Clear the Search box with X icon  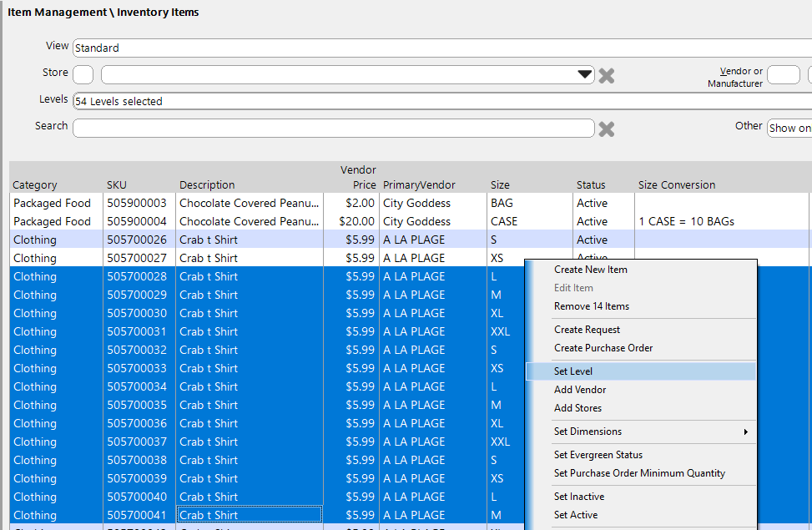click(607, 129)
